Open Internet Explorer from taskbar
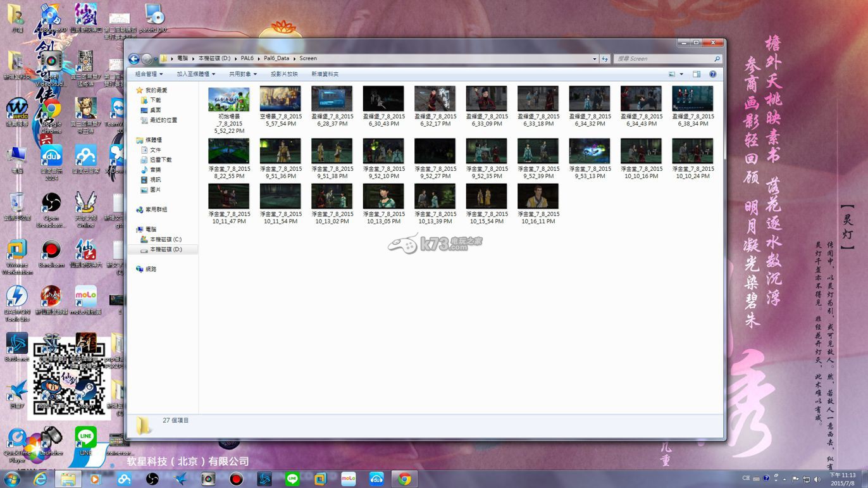Image resolution: width=868 pixels, height=488 pixels. [40, 479]
